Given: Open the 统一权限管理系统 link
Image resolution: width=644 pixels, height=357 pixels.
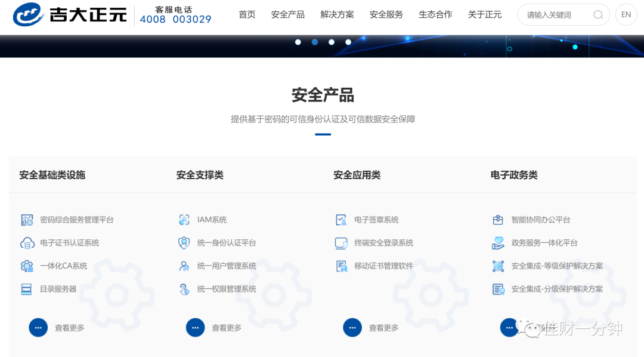Looking at the screenshot, I should (x=227, y=289).
